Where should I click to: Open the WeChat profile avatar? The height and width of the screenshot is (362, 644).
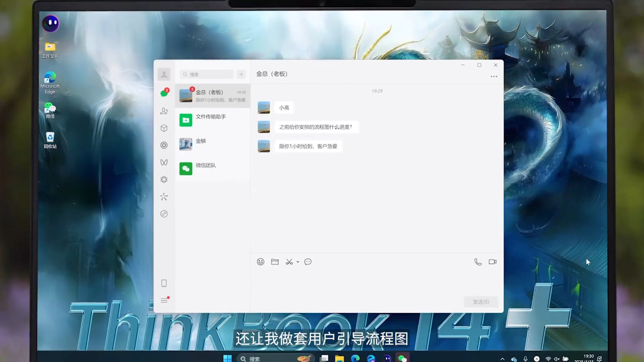164,74
